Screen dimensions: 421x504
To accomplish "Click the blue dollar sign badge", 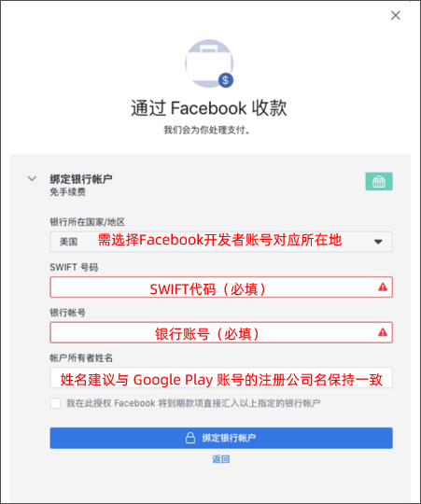I will pos(226,80).
